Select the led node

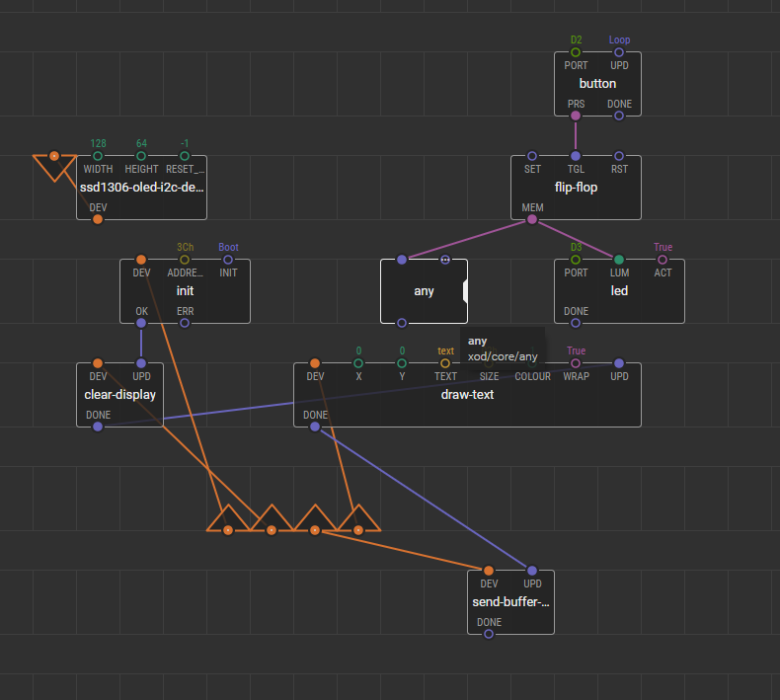(x=619, y=291)
